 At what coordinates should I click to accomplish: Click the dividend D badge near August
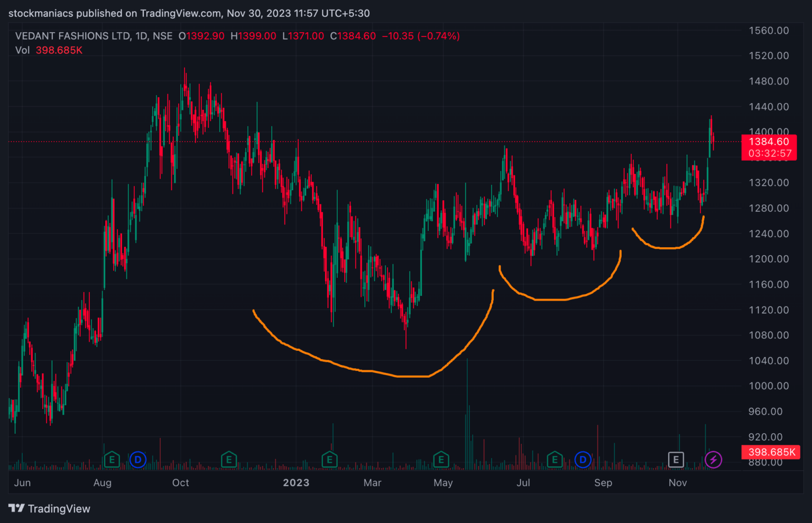pos(138,460)
